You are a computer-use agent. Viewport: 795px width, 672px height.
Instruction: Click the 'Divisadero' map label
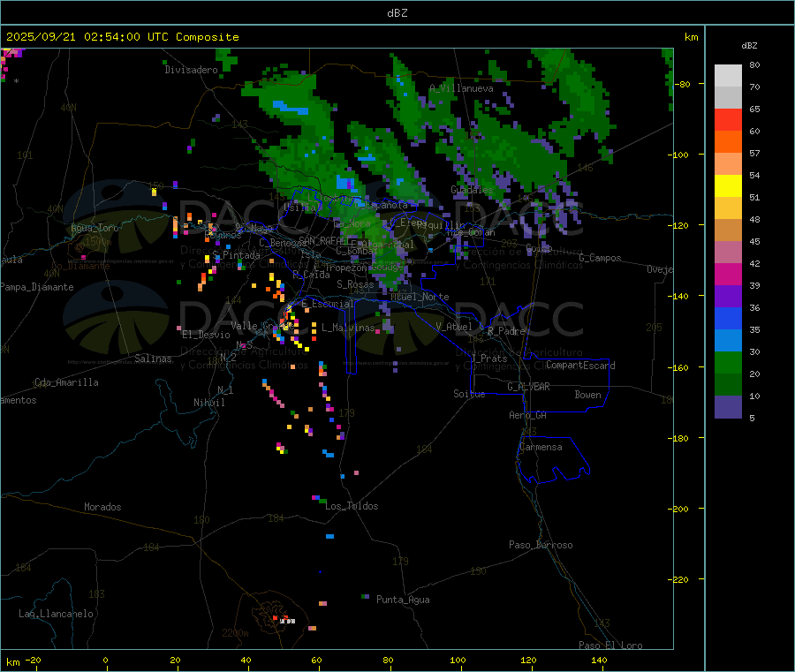(x=191, y=70)
